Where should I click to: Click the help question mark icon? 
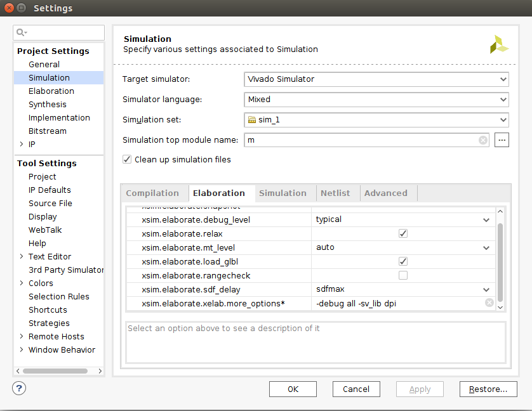click(19, 388)
